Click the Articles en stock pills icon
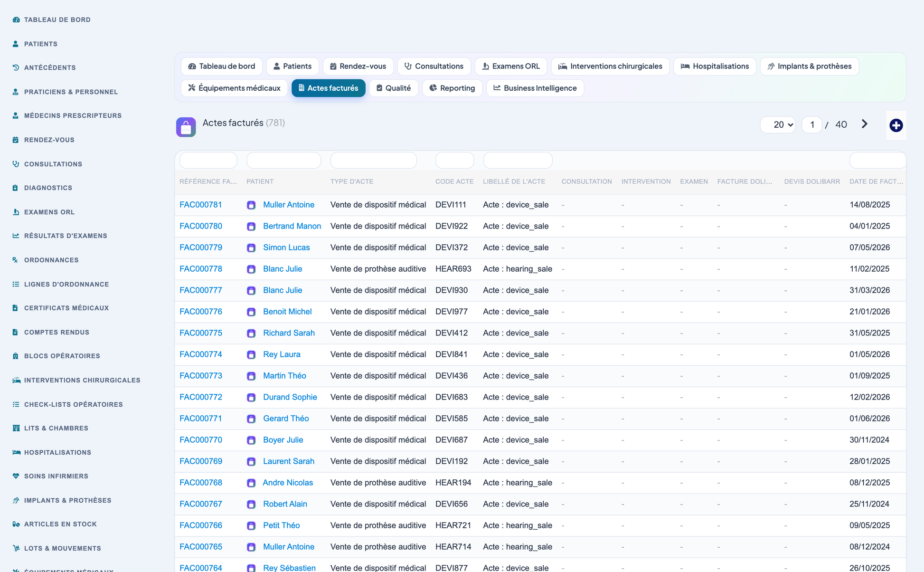Screen dimensions: 924x572 pos(16,524)
